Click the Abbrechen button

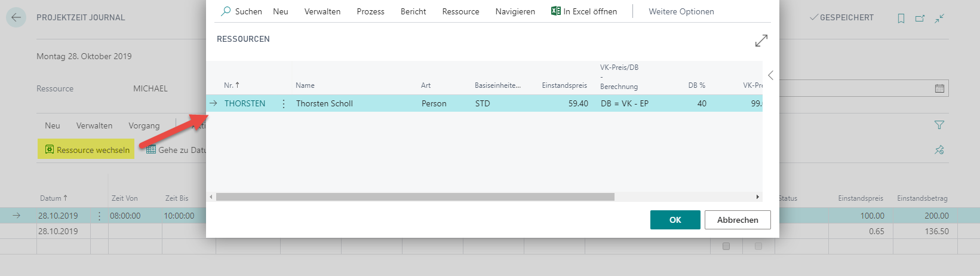[738, 220]
